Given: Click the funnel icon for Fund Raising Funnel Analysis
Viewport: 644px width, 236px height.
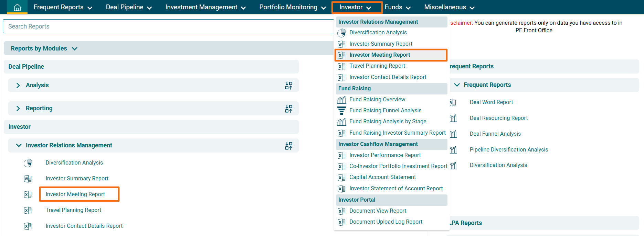Looking at the screenshot, I should tap(341, 111).
